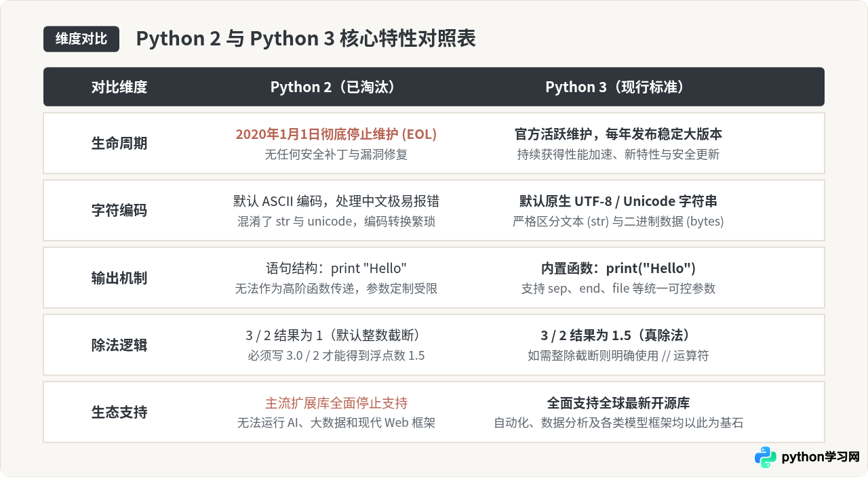Screen dimensions: 868x477
Task: Click the red '2020年1月1日彻底停止维护 (EOL)' text
Action: coord(336,134)
